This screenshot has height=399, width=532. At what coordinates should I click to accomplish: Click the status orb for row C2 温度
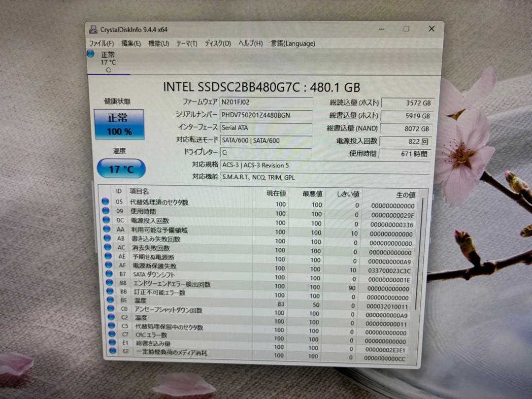pyautogui.click(x=111, y=317)
